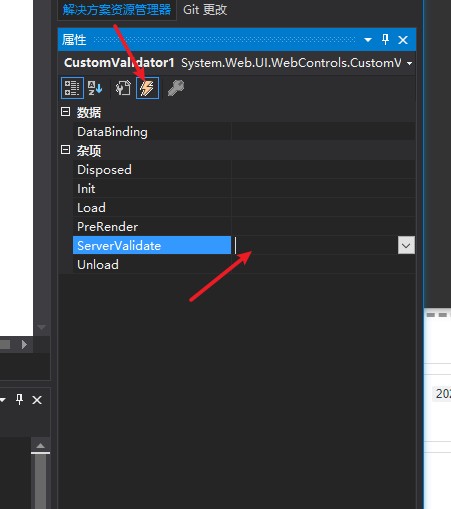Open the ServerValidate handler dropdown
Viewport: 451px width, 509px height.
tap(406, 245)
